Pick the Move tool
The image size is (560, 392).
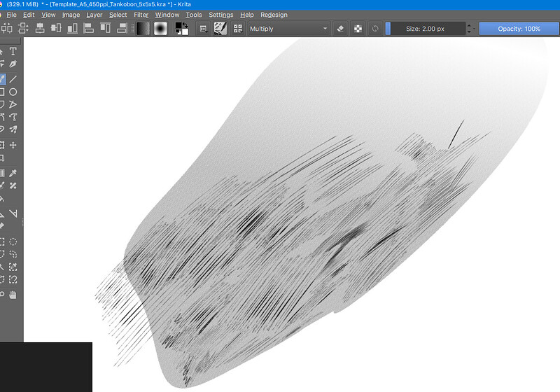coord(13,145)
